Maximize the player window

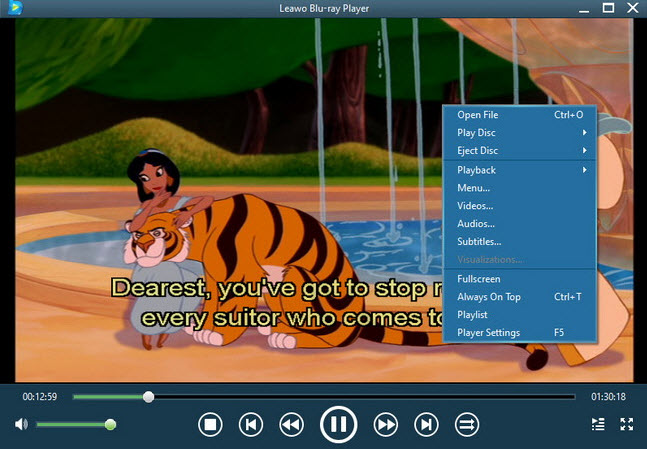point(608,8)
